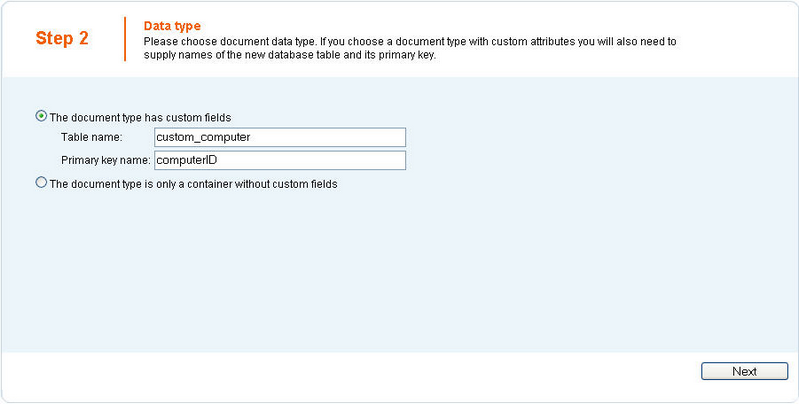Click the Table name input field
Image resolution: width=799 pixels, height=404 pixels.
pyautogui.click(x=280, y=138)
